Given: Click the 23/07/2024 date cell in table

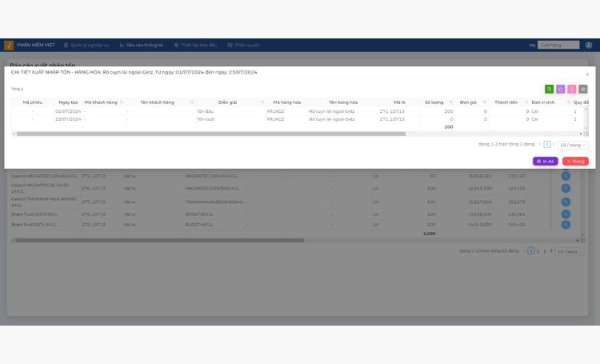Looking at the screenshot, I should (x=68, y=119).
